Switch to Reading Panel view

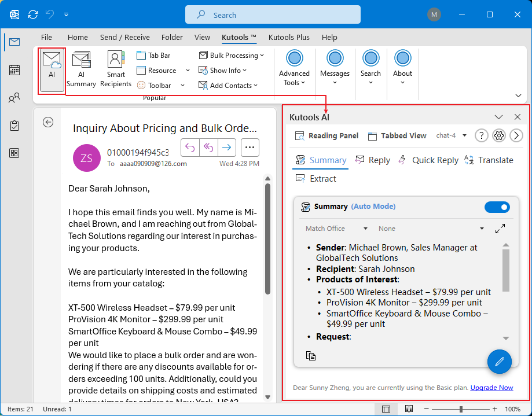(x=326, y=136)
